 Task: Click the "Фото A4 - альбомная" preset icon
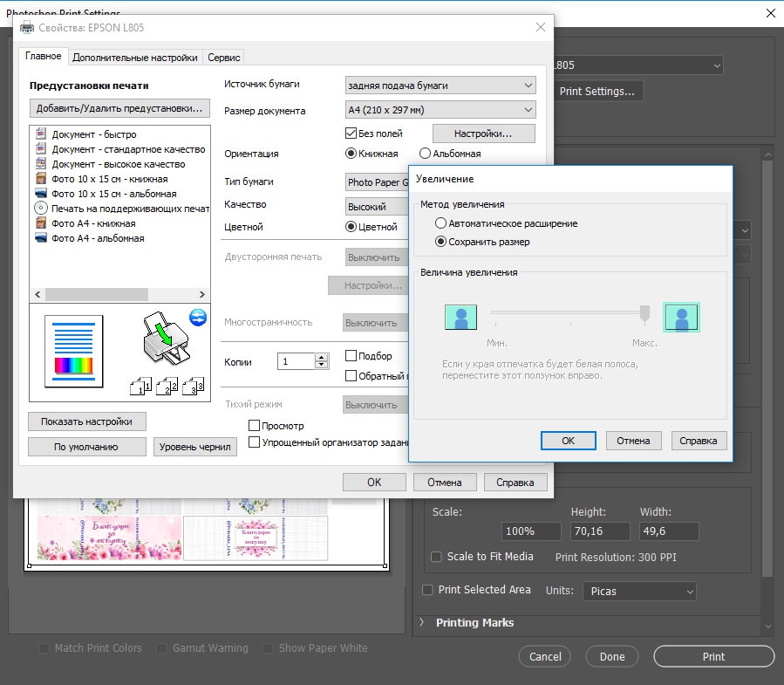click(x=41, y=237)
